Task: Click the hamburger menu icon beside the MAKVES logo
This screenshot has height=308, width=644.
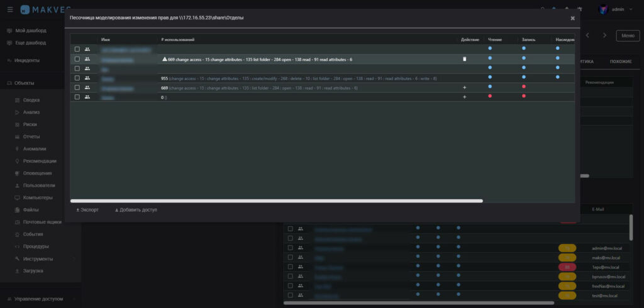Action: [9, 9]
